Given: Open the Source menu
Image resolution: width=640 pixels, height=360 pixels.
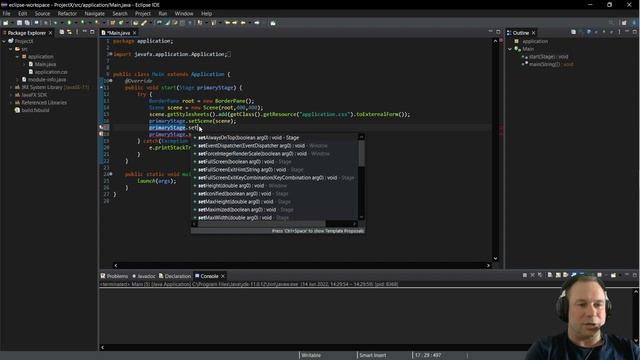Looking at the screenshot, I should click(42, 13).
